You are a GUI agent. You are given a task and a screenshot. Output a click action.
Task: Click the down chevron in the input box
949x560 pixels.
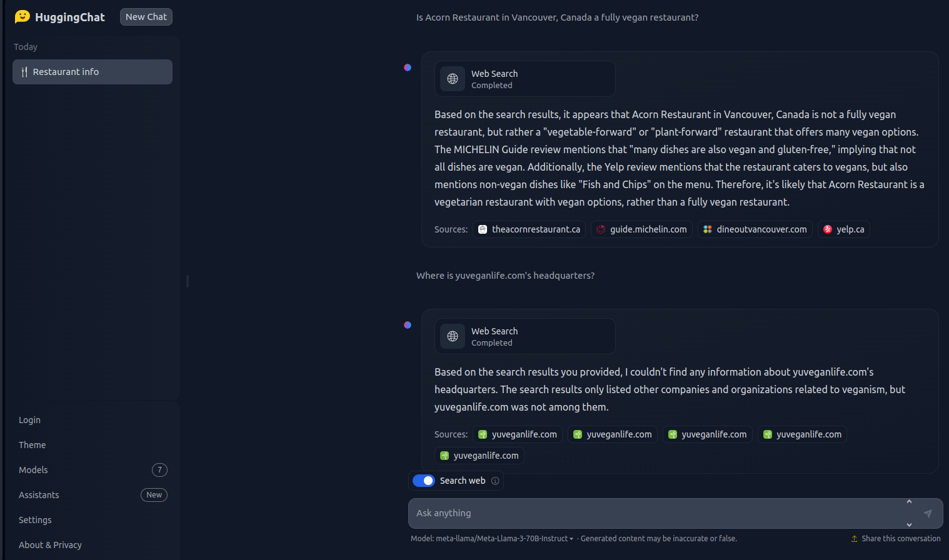[909, 524]
